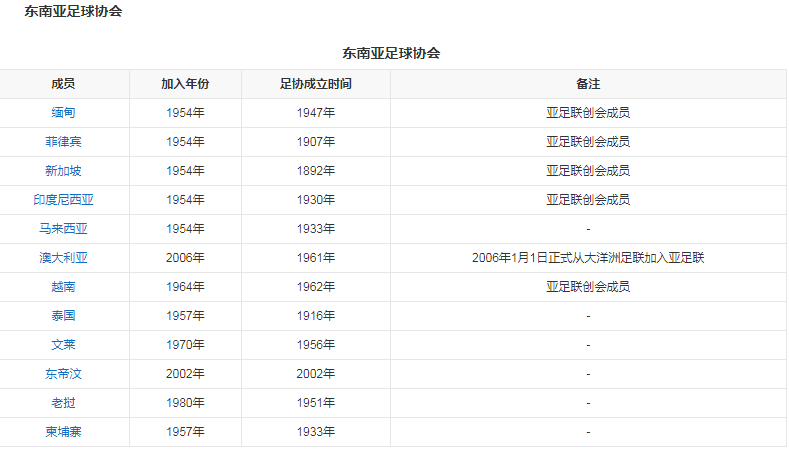Open the 新加坡 member link

click(64, 171)
